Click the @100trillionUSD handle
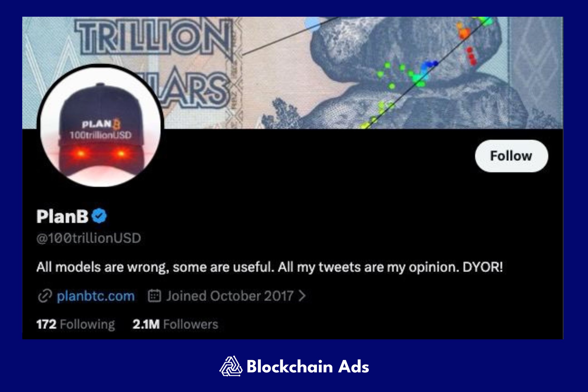 click(x=89, y=238)
